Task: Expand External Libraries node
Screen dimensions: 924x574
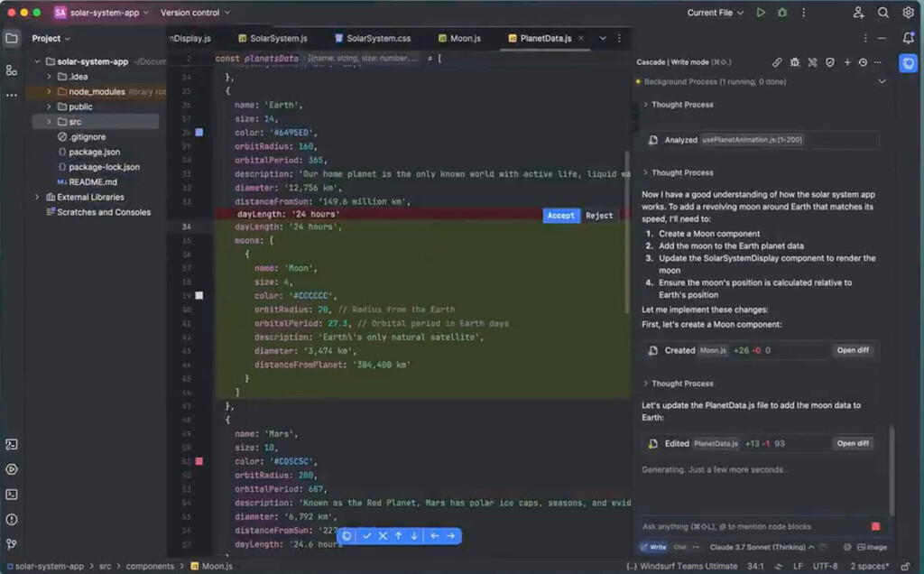Action: (x=37, y=197)
